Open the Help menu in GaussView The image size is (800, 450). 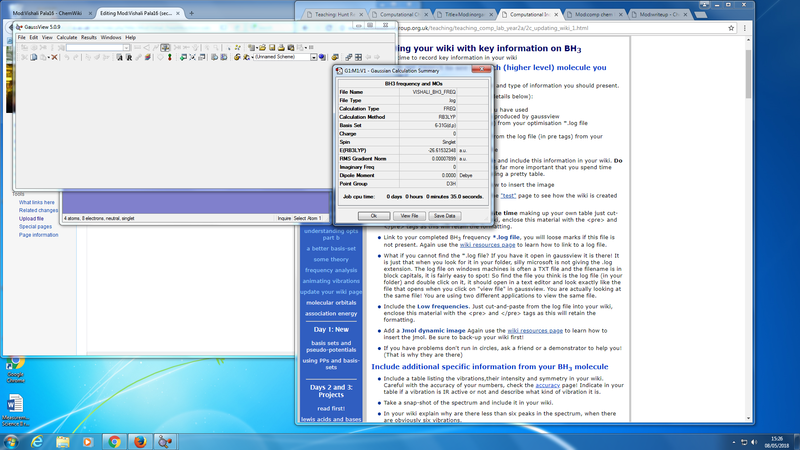(x=131, y=37)
